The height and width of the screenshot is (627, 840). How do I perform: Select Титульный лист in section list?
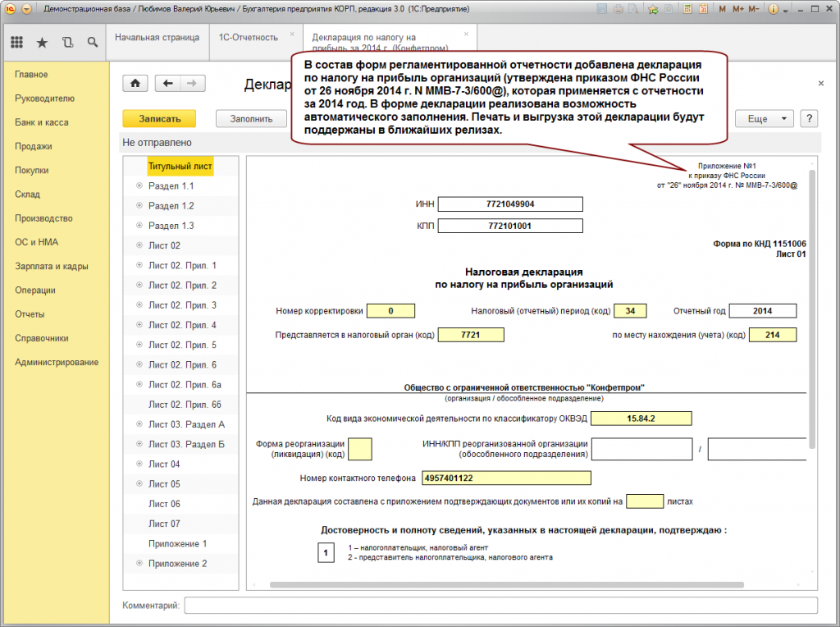(180, 166)
